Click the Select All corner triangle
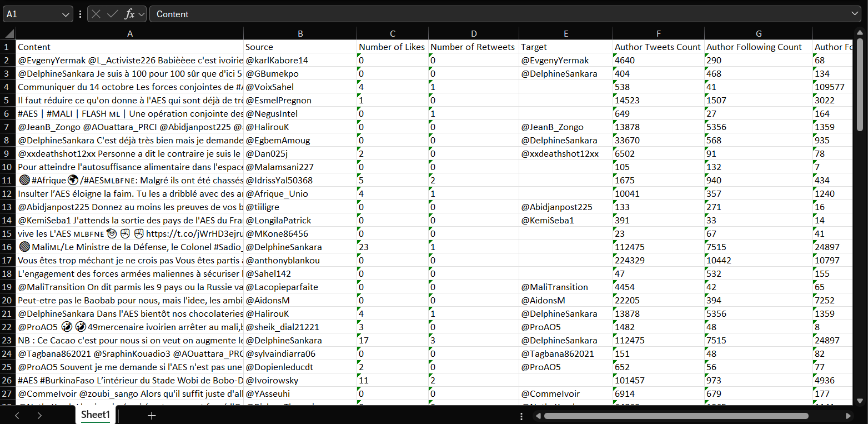The width and height of the screenshot is (868, 424). point(8,33)
